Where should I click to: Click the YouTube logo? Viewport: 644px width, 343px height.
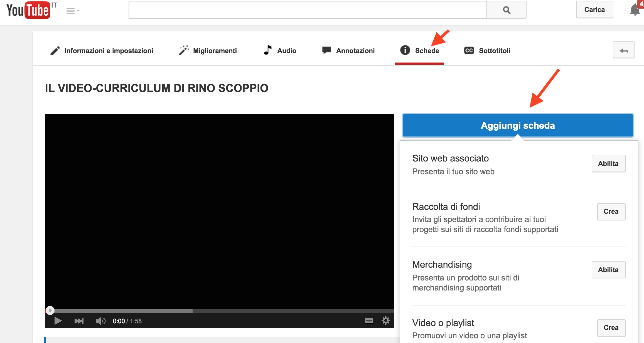coord(28,10)
